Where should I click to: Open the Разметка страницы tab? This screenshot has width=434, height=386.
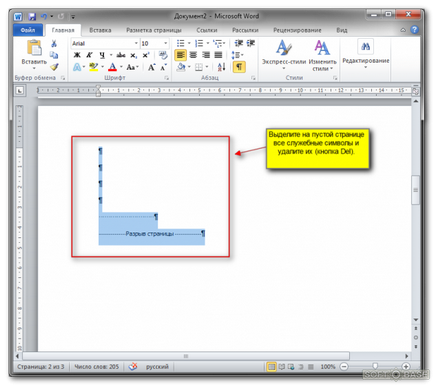(154, 30)
